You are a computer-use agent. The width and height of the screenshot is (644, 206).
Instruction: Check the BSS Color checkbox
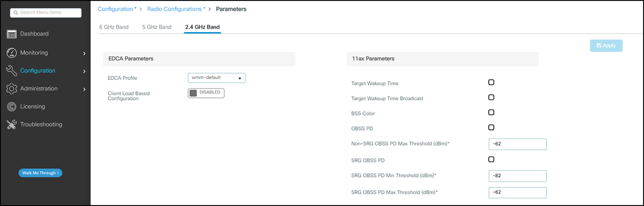coord(491,112)
